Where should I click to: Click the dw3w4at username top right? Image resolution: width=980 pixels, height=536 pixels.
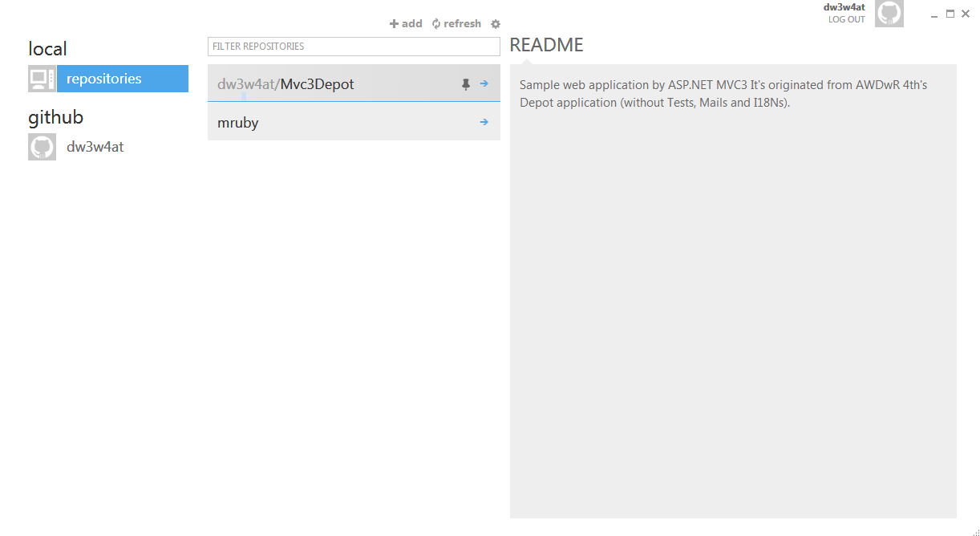click(844, 6)
